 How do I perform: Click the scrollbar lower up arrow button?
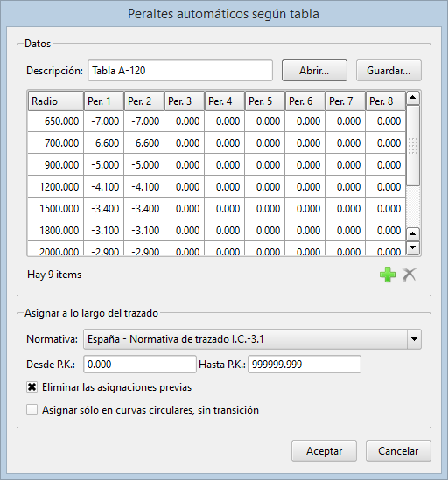pyautogui.click(x=413, y=234)
